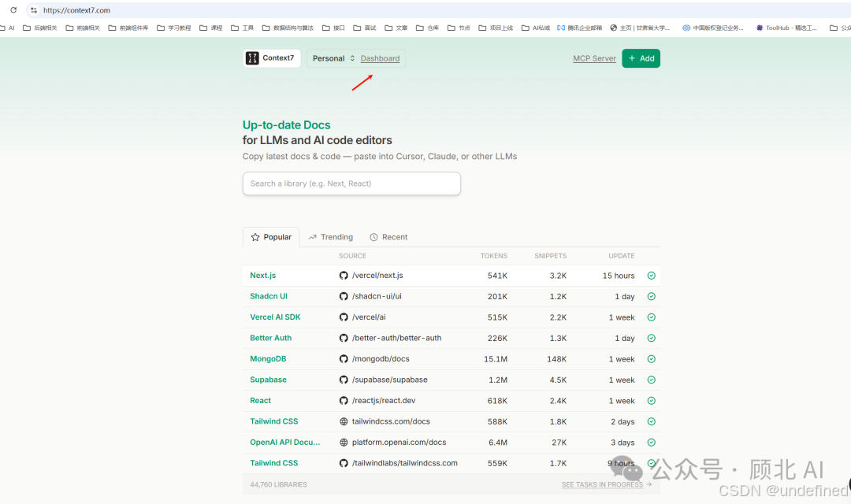Click the TOKENS column header

(x=494, y=256)
